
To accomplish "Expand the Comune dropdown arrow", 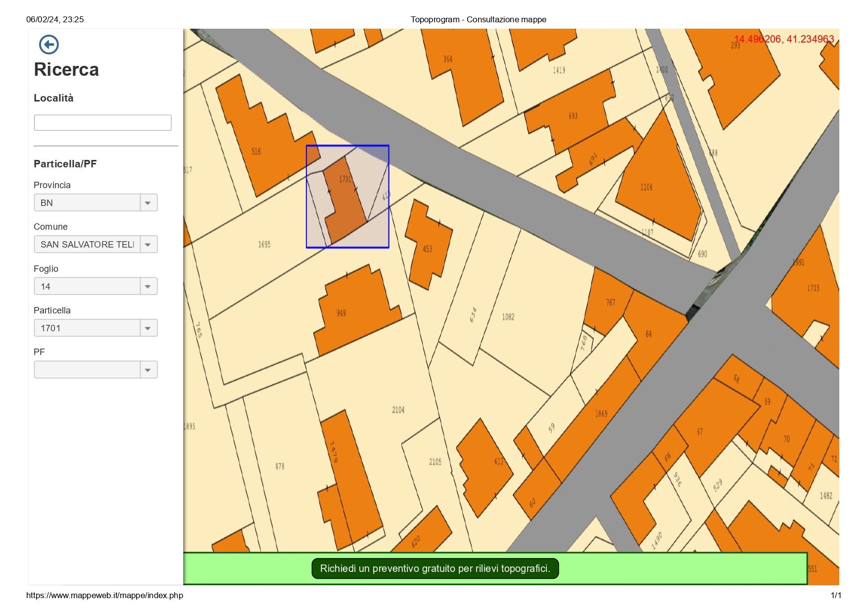I will [148, 245].
